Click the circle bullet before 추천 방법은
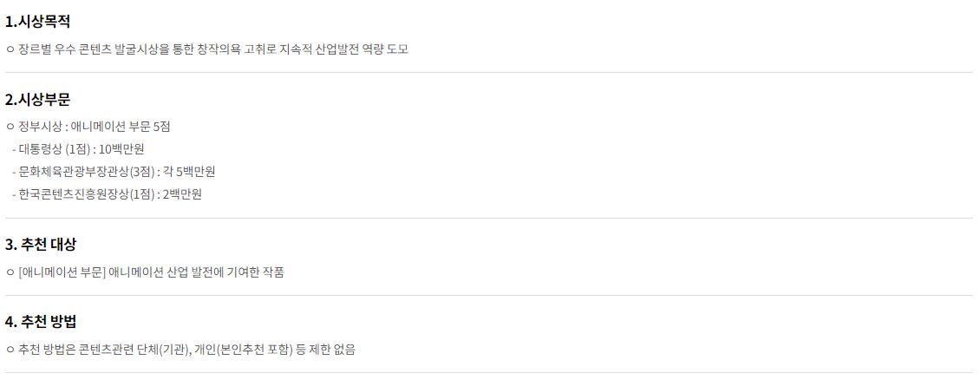This screenshot has width=980, height=380. click(10, 350)
